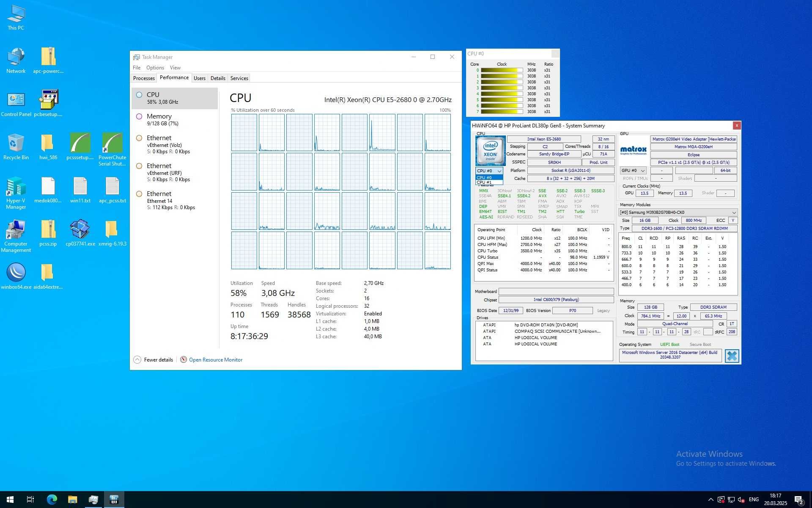
Task: Click the Intel Xeon inside logo
Action: click(x=490, y=151)
